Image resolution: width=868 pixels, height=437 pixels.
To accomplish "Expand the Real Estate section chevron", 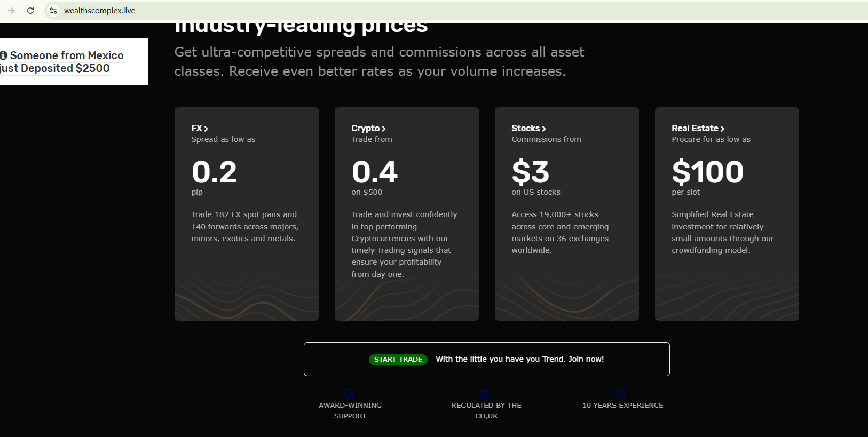I will 722,129.
